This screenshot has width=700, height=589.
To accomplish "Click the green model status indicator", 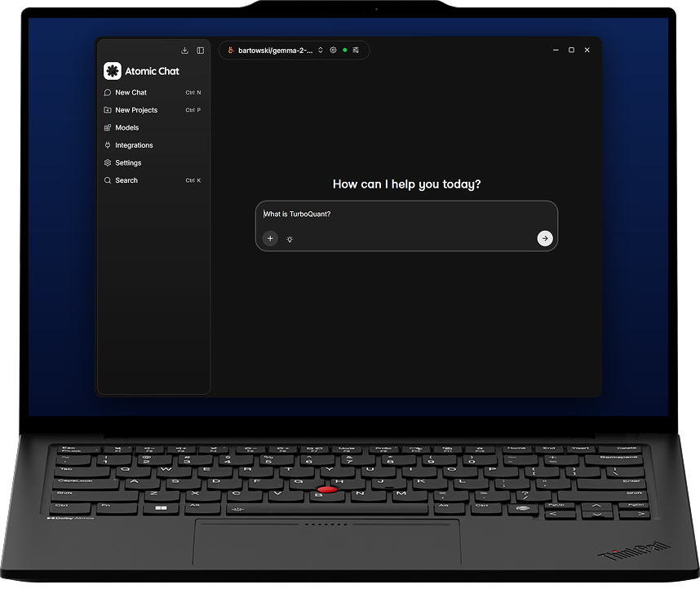I will (344, 50).
